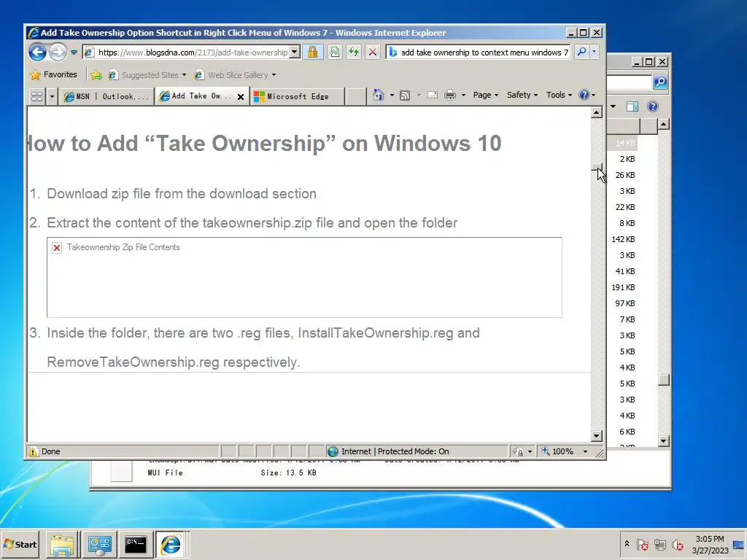Screen dimensions: 747x560
Task: Show hidden tray icons arrow
Action: pos(627,544)
